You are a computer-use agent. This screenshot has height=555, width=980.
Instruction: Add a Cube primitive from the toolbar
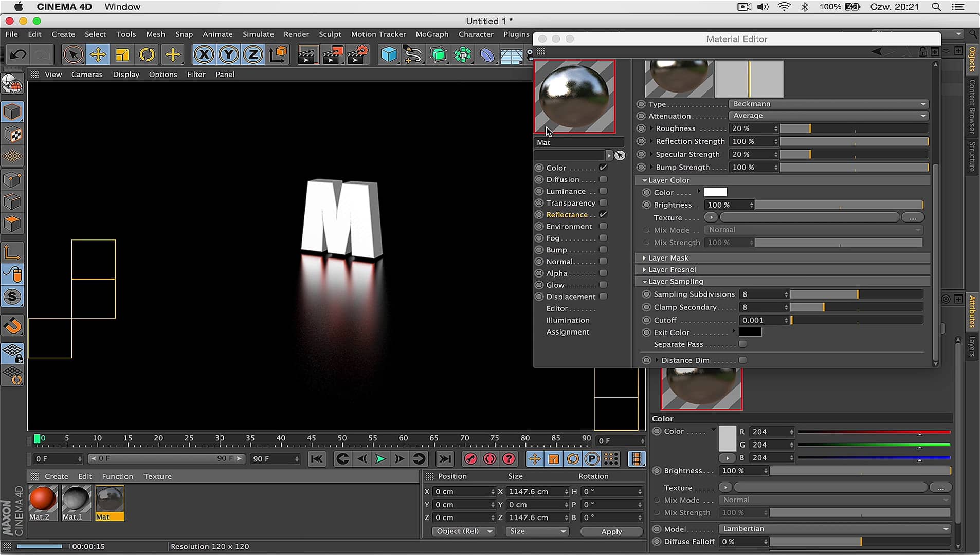click(x=389, y=54)
